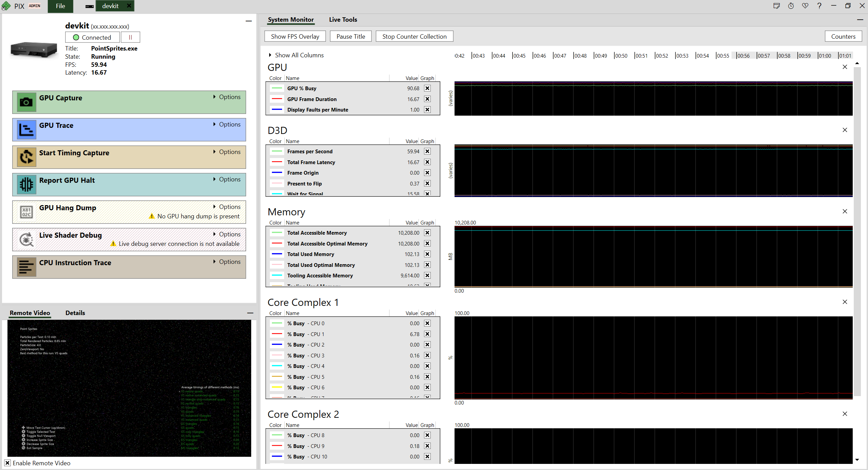Click the red color swatch for GPU Frame Duration
This screenshot has width=868, height=470.
277,99
